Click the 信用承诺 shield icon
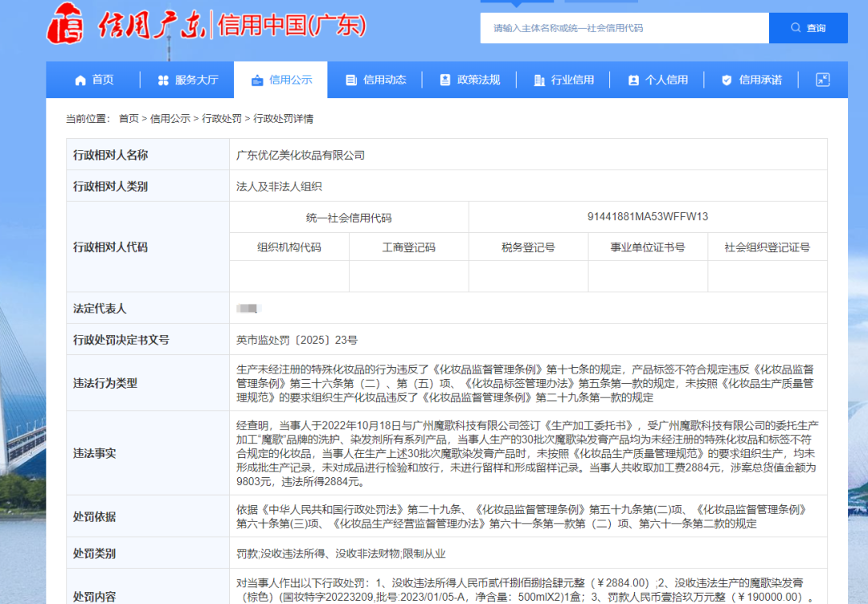 click(727, 80)
